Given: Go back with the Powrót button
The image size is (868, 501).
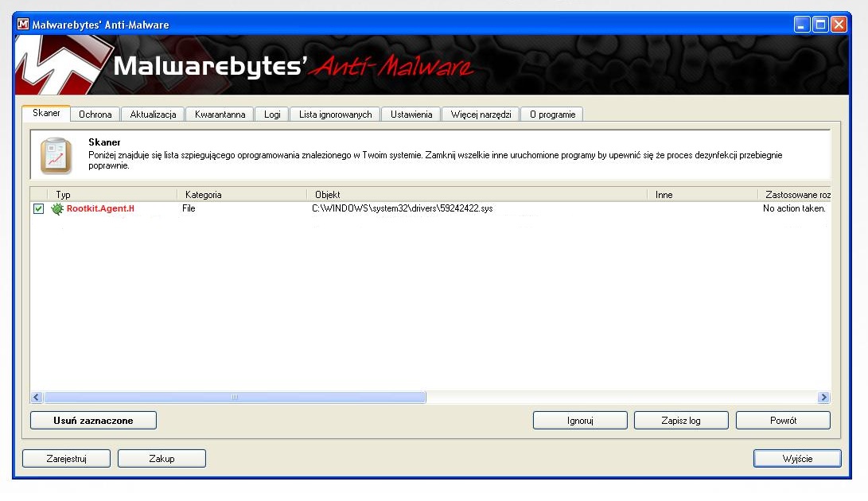Looking at the screenshot, I should [783, 420].
